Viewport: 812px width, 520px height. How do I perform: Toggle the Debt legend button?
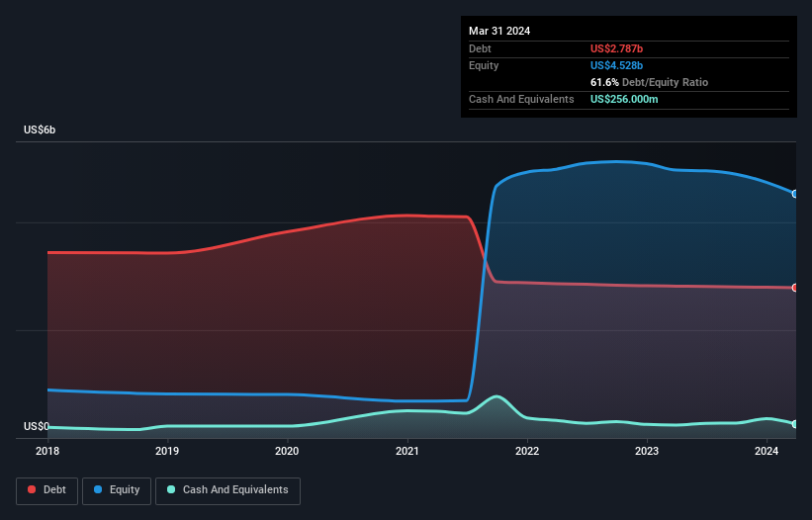(x=47, y=490)
